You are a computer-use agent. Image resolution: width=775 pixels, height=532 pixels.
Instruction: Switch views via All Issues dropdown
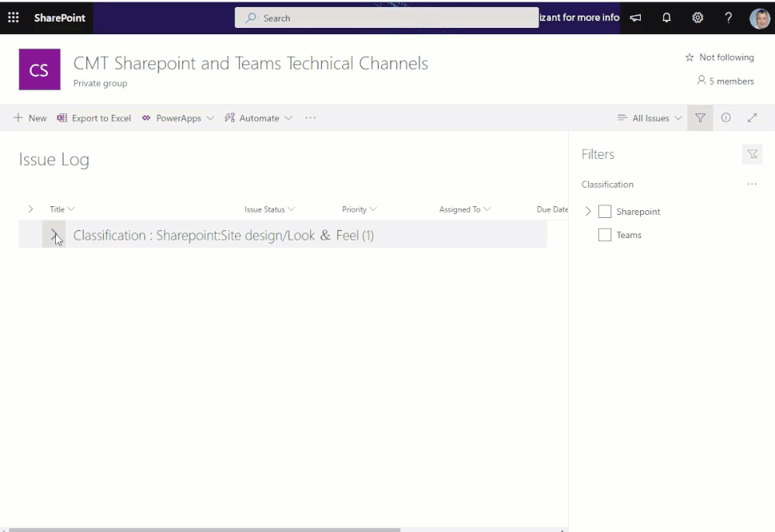pos(649,118)
